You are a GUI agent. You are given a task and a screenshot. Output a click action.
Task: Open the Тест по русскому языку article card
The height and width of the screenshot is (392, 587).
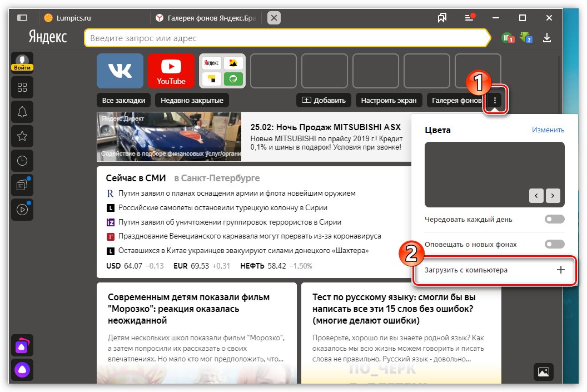(x=401, y=333)
